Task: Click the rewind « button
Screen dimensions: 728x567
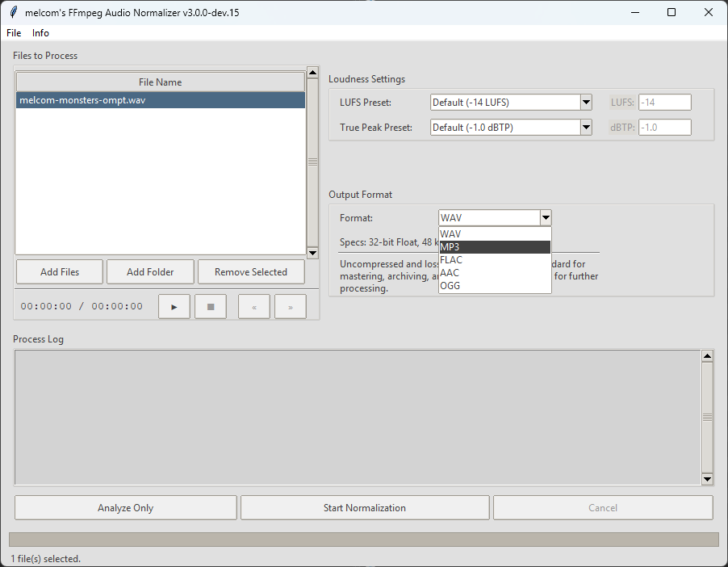Action: pyautogui.click(x=254, y=307)
